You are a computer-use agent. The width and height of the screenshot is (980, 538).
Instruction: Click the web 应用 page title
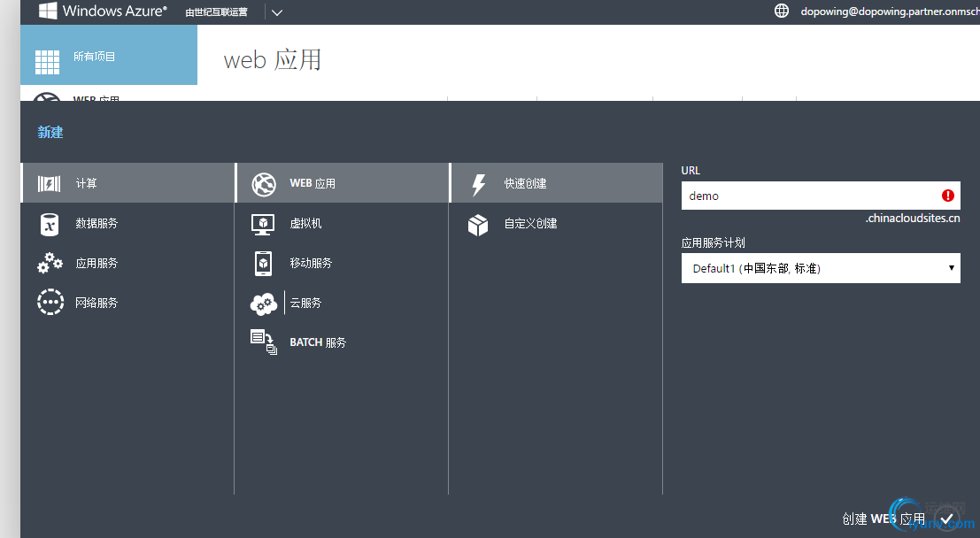point(273,60)
